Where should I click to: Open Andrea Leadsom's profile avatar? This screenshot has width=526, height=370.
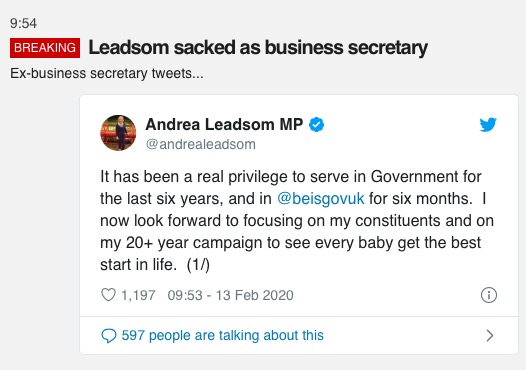point(118,133)
